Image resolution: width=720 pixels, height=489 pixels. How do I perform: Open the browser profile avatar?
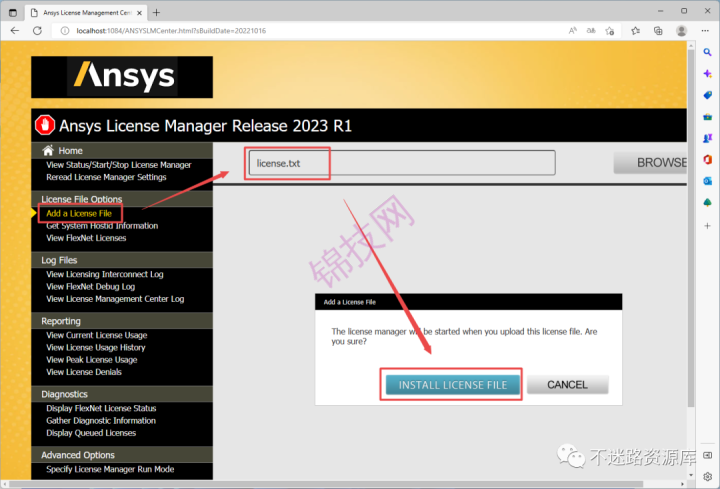click(681, 31)
